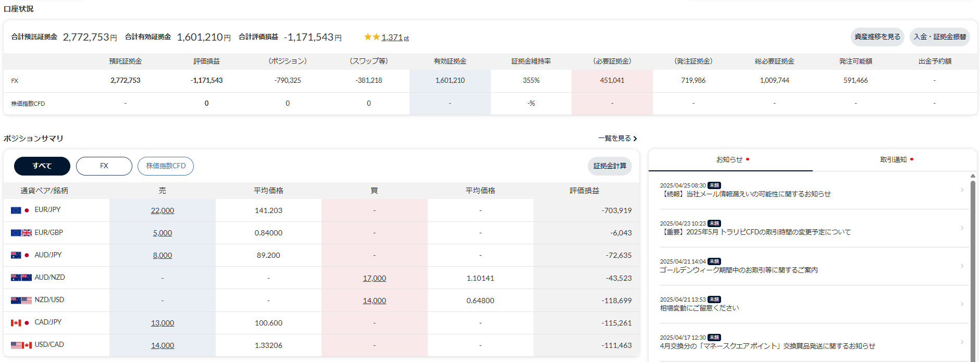This screenshot has height=362, width=980.
Task: Expand the full position list via 一覧を見る
Action: [x=617, y=139]
